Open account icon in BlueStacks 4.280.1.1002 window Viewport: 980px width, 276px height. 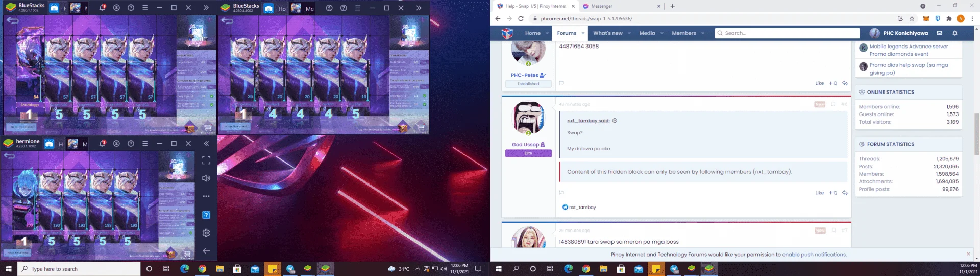(x=116, y=8)
